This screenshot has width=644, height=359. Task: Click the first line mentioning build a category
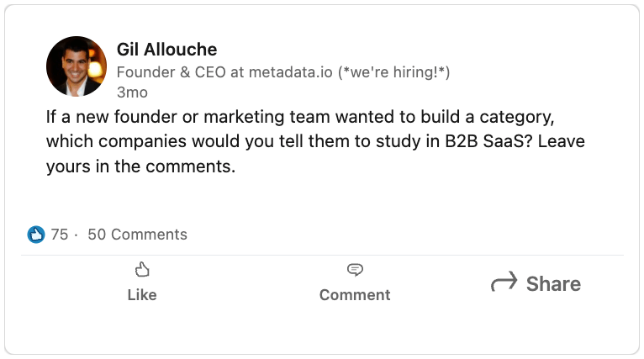(x=300, y=117)
